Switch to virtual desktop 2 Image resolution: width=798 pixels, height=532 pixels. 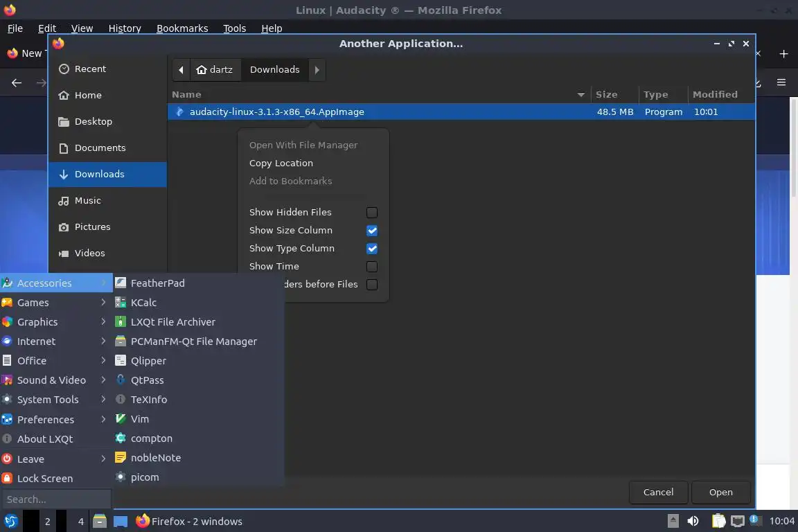pos(47,522)
